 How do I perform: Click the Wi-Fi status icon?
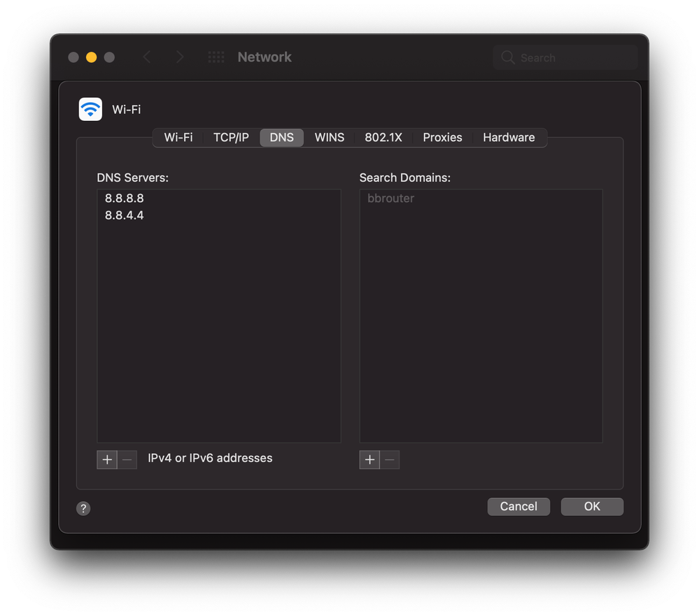(90, 109)
